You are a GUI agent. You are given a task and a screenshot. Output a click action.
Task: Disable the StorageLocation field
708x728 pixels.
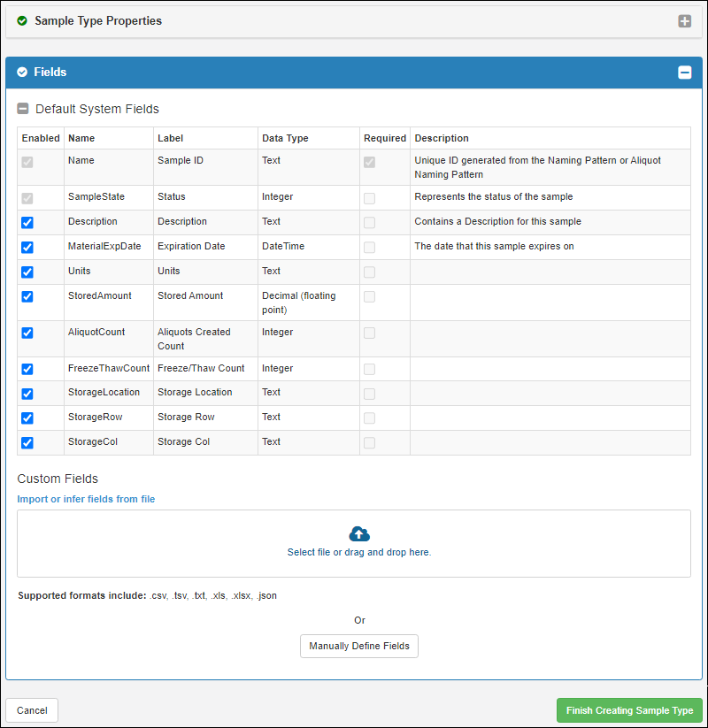[x=27, y=393]
